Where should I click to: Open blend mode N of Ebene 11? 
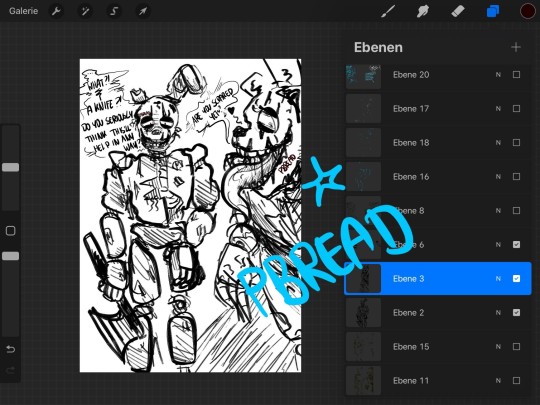tap(498, 381)
